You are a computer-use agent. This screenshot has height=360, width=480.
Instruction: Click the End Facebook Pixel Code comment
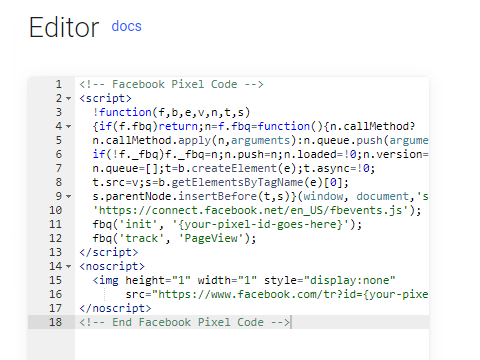click(185, 322)
